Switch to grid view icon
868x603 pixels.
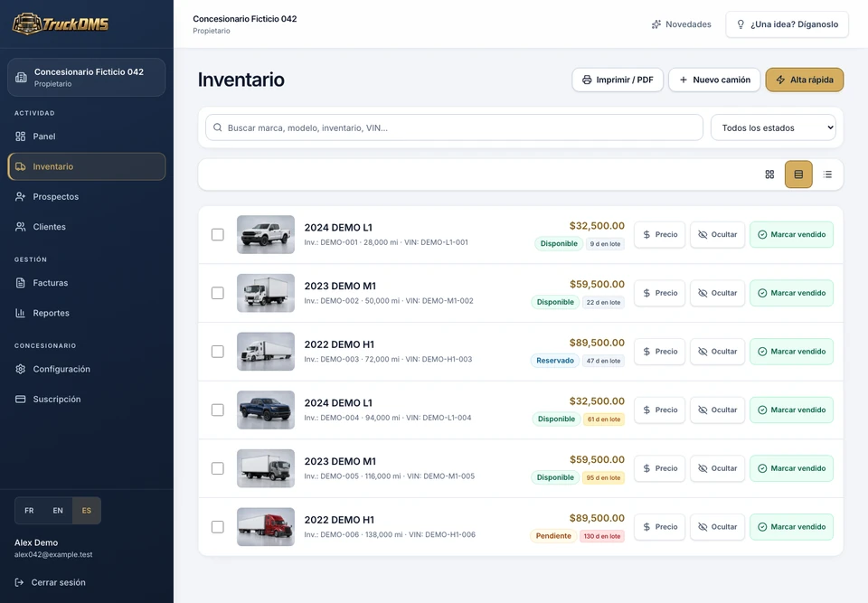tap(769, 174)
